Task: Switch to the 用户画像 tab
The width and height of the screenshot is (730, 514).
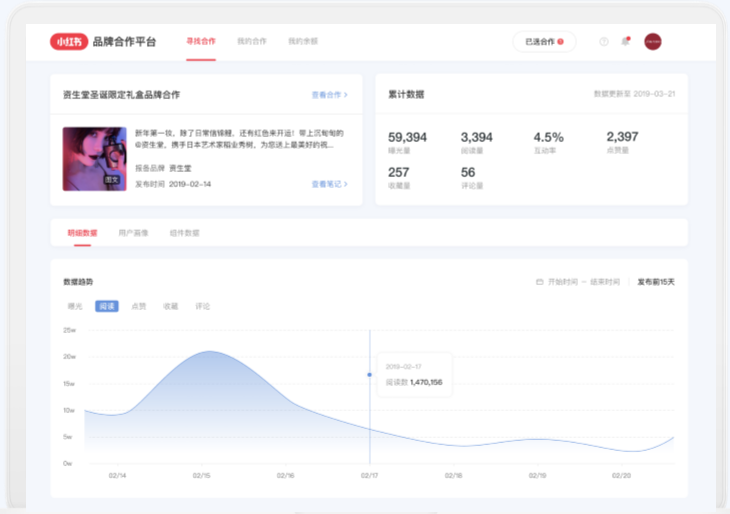Action: click(x=133, y=233)
